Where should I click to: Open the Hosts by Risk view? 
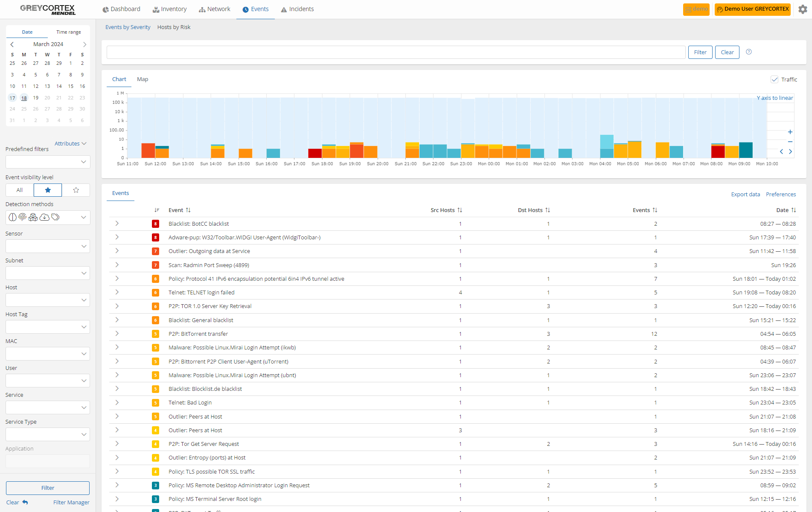click(174, 27)
